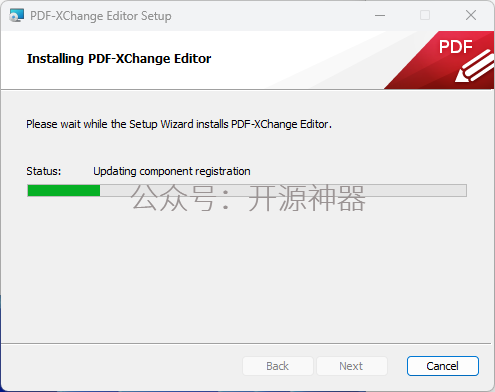The width and height of the screenshot is (495, 392).
Task: Click the "Status:" label
Action: click(44, 171)
